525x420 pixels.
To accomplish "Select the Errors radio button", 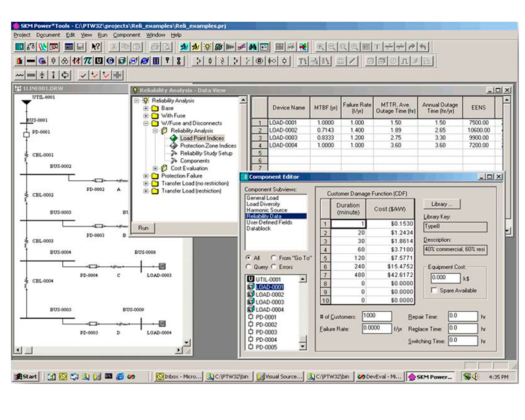I will point(274,267).
